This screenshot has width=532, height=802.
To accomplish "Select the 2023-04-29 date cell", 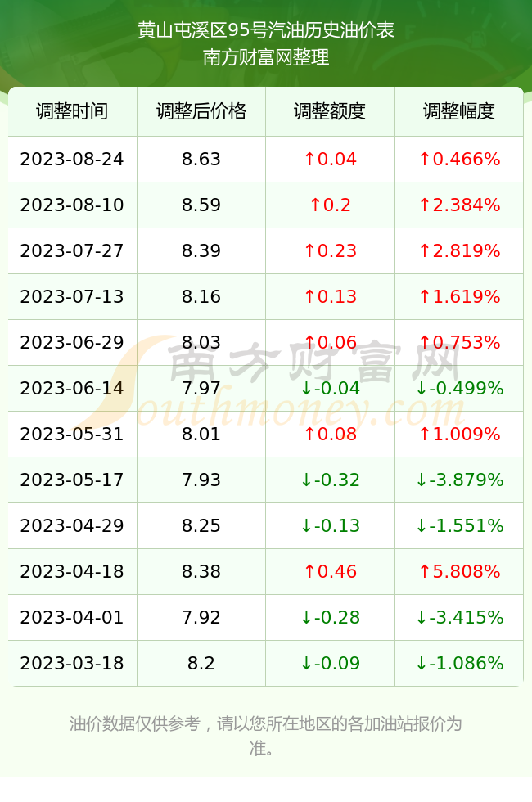I will coord(72,525).
